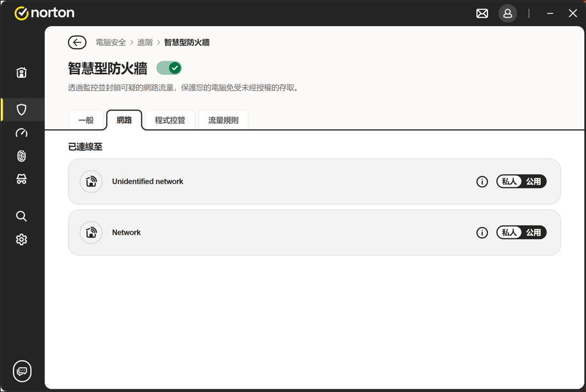This screenshot has height=392, width=586.
Task: Switch to the 流量規則 tab
Action: pyautogui.click(x=223, y=120)
